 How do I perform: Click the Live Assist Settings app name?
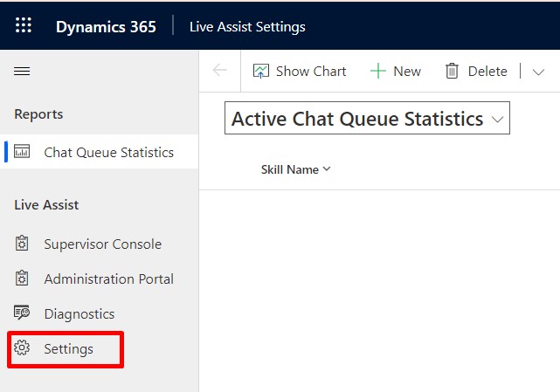(247, 27)
